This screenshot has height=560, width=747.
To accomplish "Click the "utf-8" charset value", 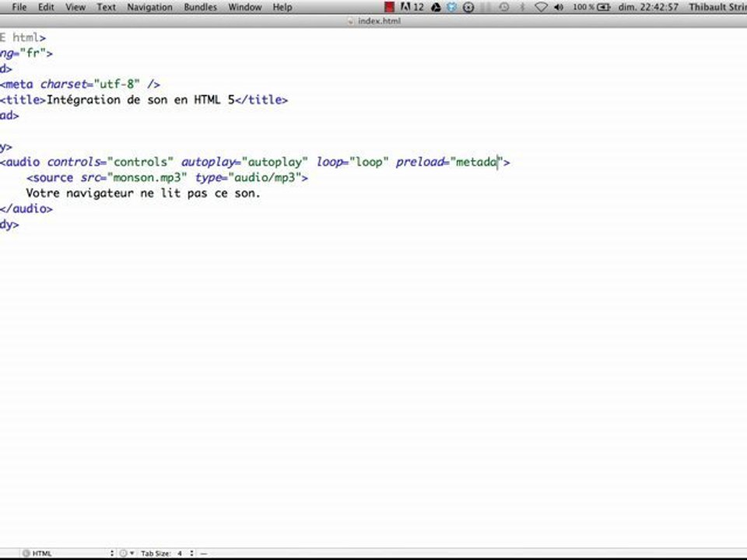I will point(117,84).
